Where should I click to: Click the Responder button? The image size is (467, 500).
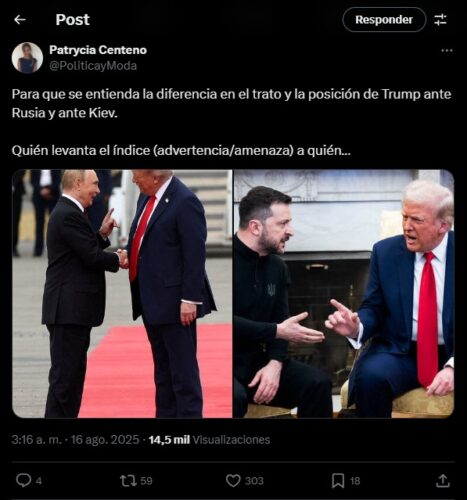point(384,20)
